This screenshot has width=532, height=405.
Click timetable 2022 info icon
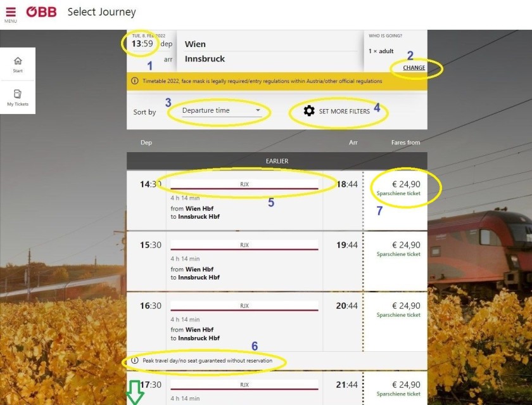[x=134, y=81]
